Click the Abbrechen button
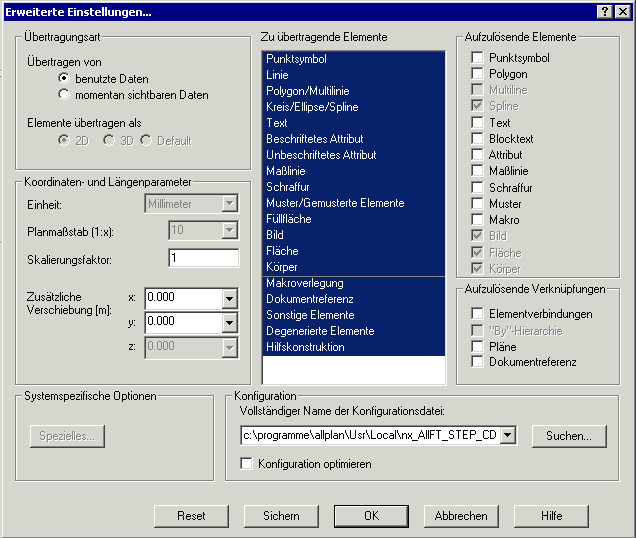 (x=461, y=516)
